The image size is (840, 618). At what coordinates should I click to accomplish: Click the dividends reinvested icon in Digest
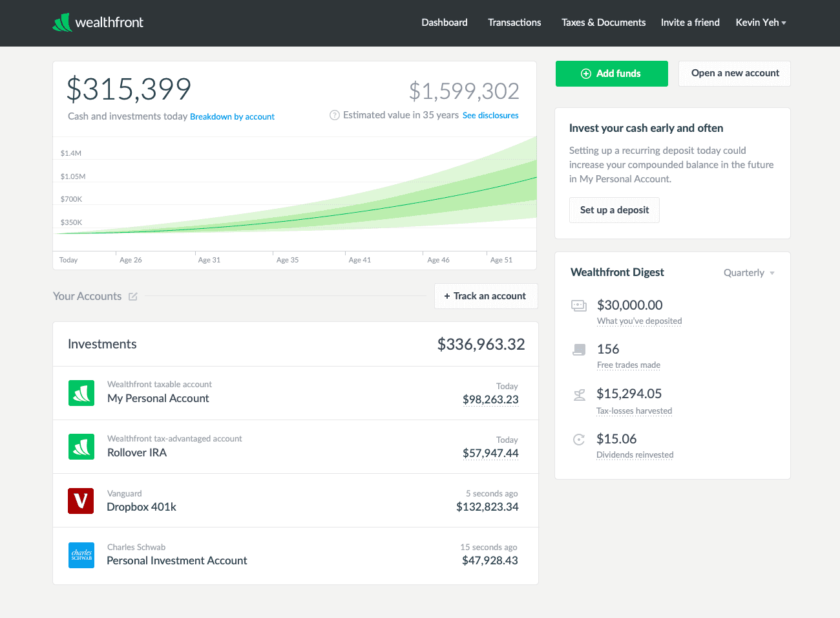579,440
